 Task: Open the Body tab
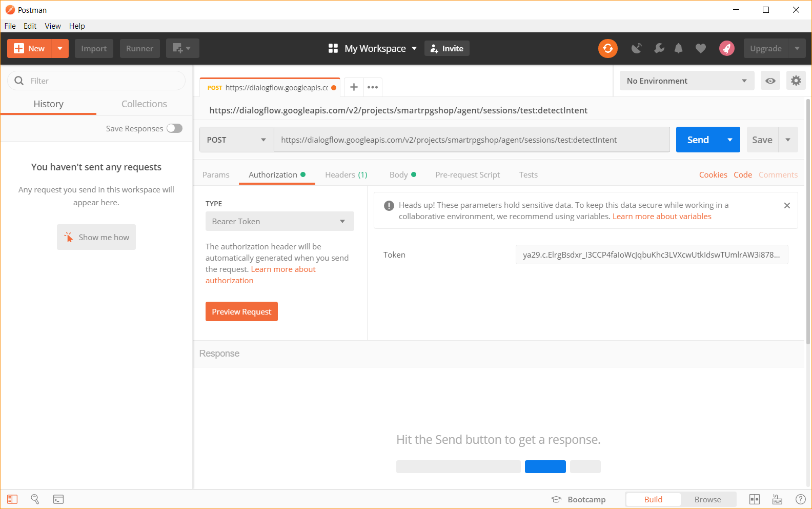click(x=402, y=174)
